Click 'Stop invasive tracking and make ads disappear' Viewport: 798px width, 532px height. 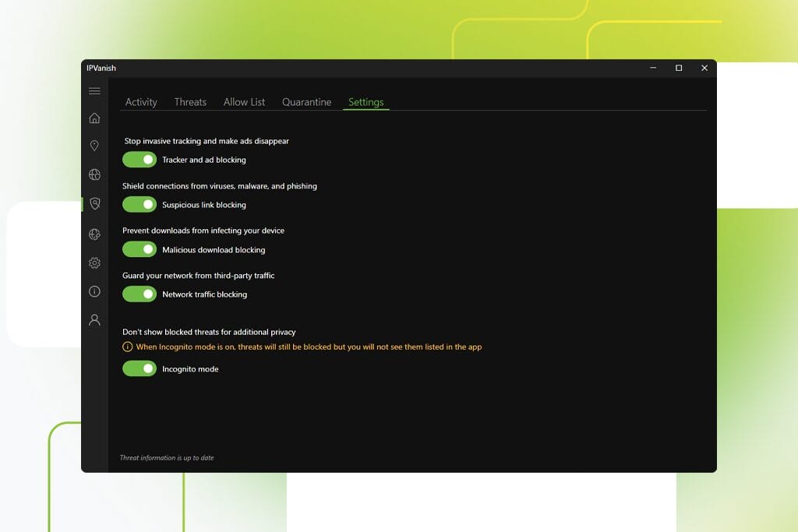tap(207, 141)
